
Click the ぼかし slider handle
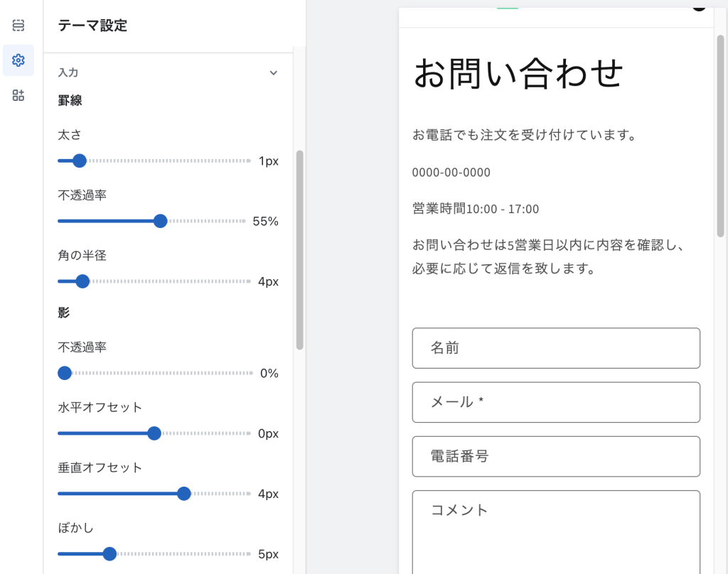click(108, 553)
